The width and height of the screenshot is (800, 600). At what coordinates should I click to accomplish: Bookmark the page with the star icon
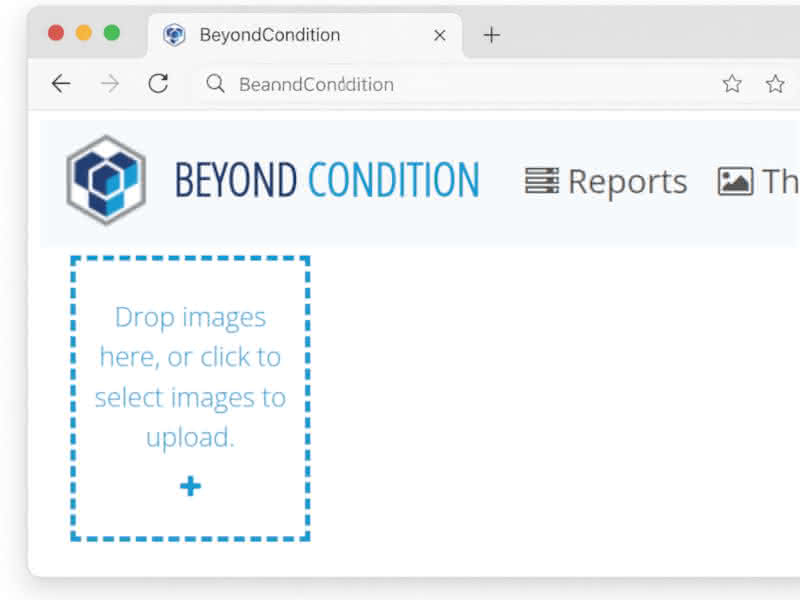pos(732,84)
